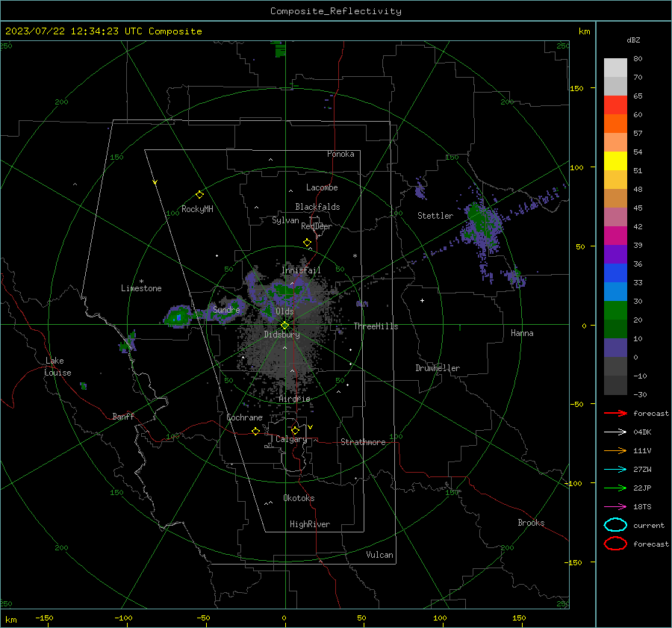Click the yellow diamond marker below RedDeer

coord(307,243)
